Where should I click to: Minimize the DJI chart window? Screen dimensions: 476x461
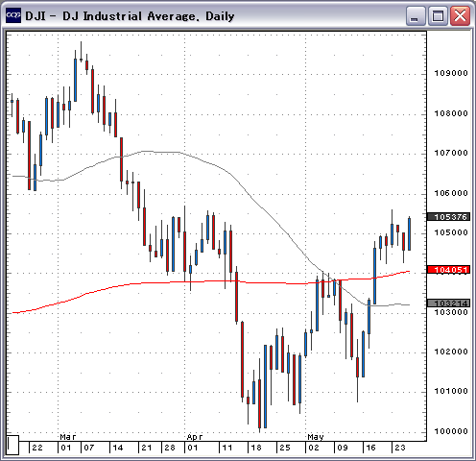tap(416, 15)
